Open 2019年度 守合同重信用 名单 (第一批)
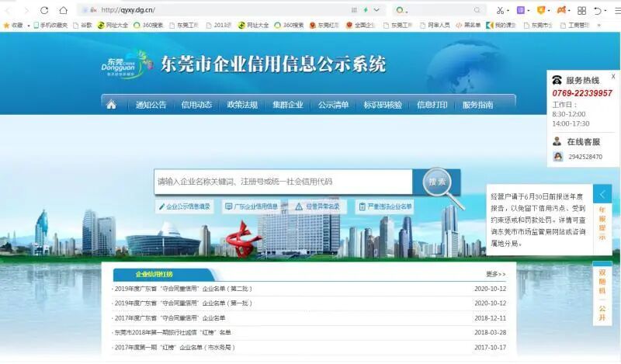 pyautogui.click(x=183, y=303)
